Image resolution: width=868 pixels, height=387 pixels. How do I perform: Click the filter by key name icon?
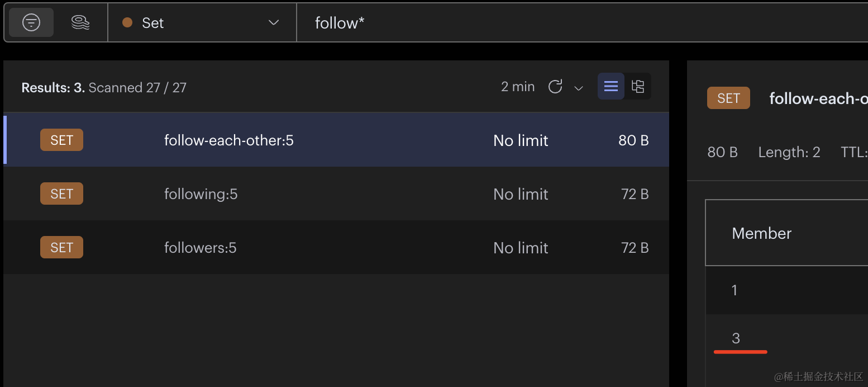31,22
